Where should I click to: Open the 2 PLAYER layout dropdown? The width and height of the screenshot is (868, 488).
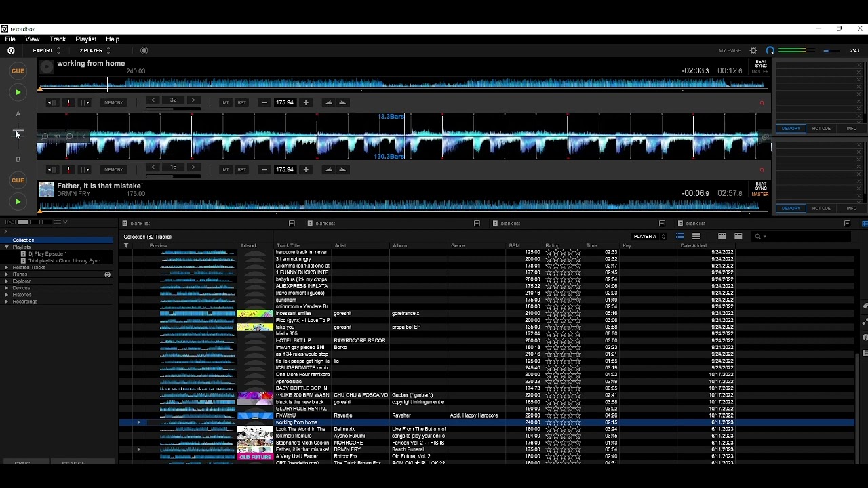coord(95,51)
